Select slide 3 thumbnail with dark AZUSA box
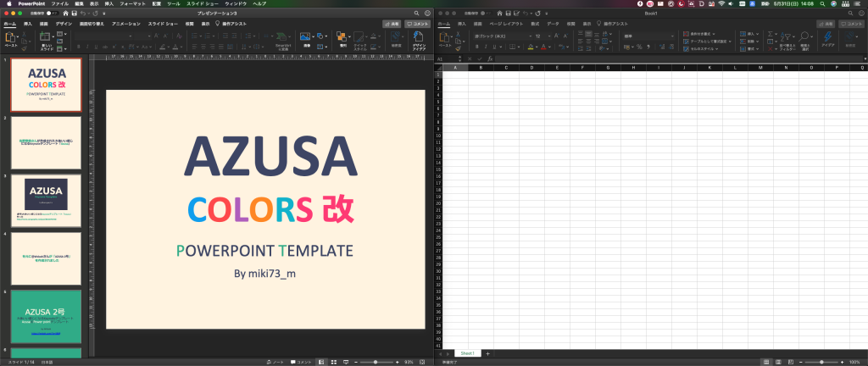868x366 pixels. tap(46, 200)
